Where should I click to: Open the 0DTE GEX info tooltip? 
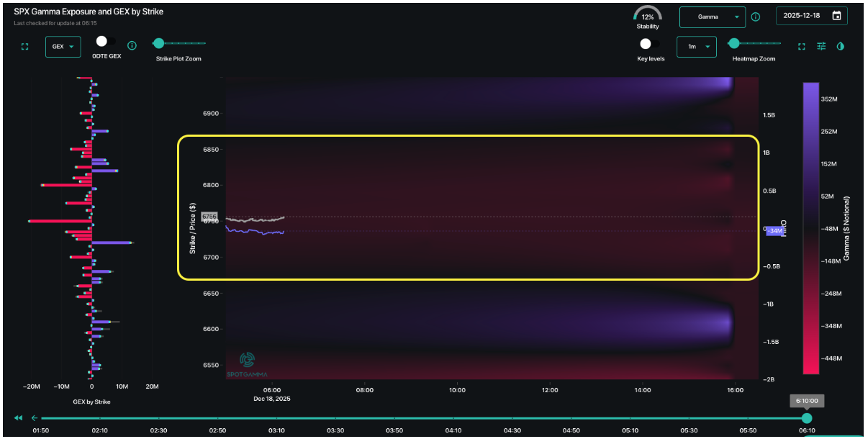(132, 46)
